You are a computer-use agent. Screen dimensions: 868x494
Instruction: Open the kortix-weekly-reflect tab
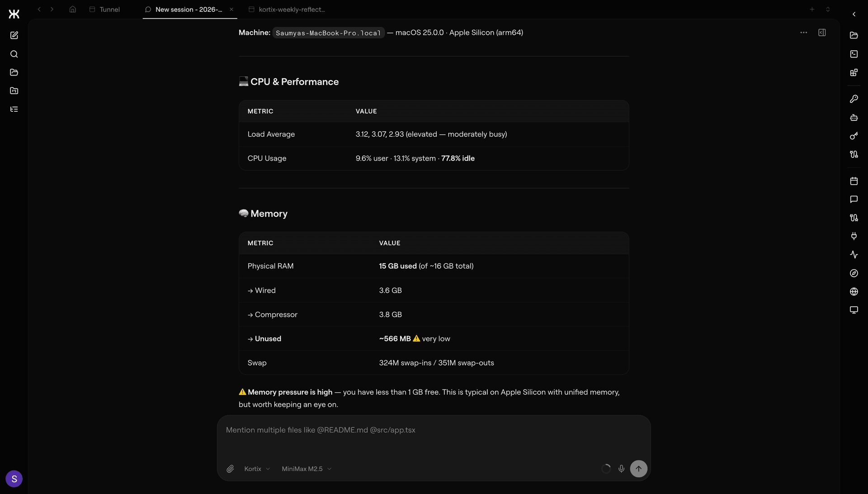click(x=287, y=9)
